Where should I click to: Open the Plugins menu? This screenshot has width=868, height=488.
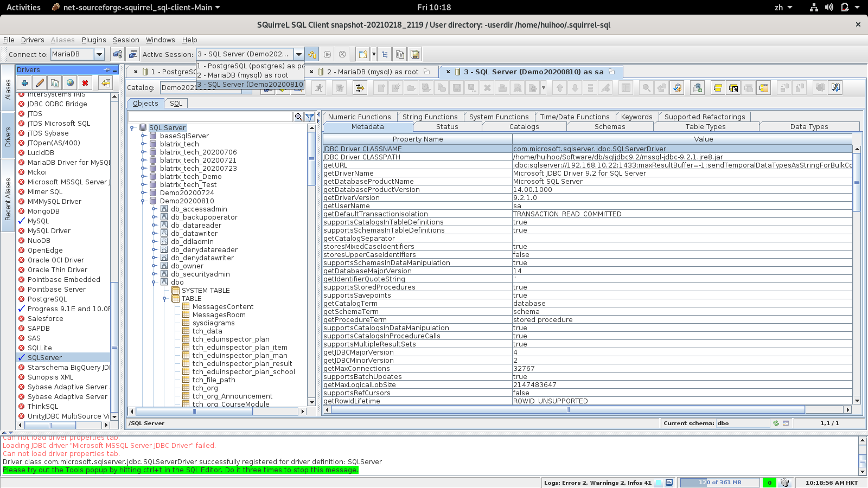[x=94, y=40]
